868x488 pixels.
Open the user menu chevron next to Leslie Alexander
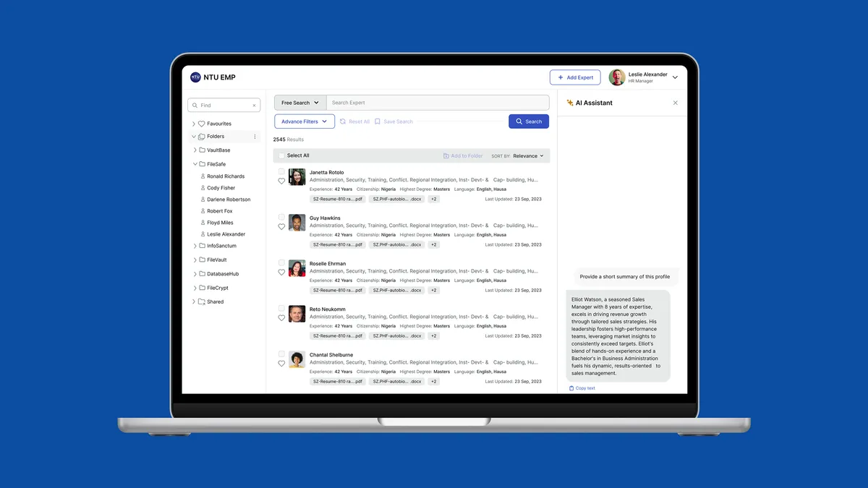(676, 77)
